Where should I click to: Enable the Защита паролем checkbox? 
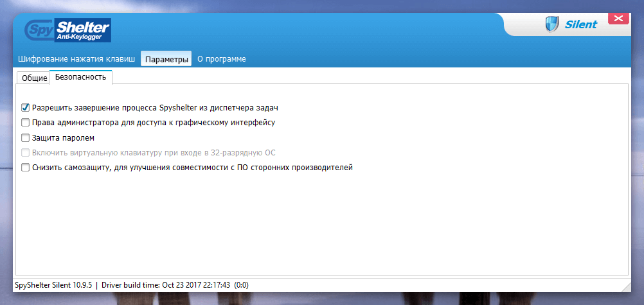click(x=26, y=137)
